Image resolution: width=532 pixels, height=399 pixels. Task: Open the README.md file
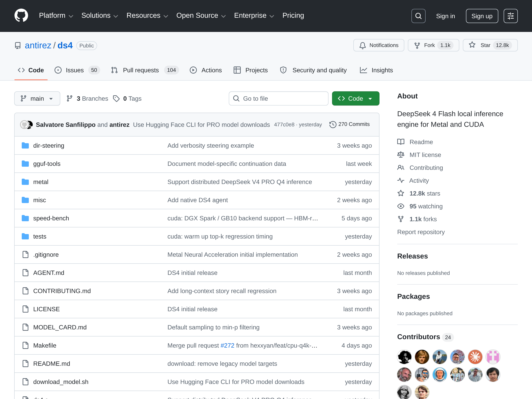pyautogui.click(x=51, y=364)
